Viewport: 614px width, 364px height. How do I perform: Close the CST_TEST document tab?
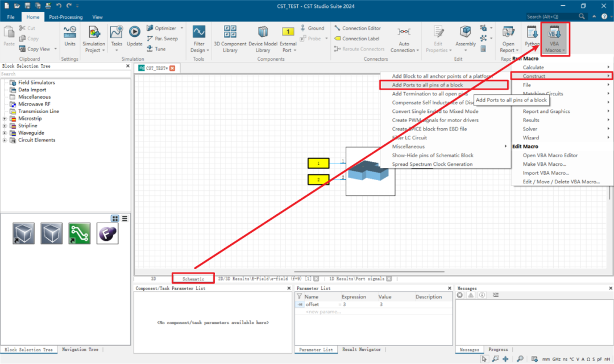point(172,68)
